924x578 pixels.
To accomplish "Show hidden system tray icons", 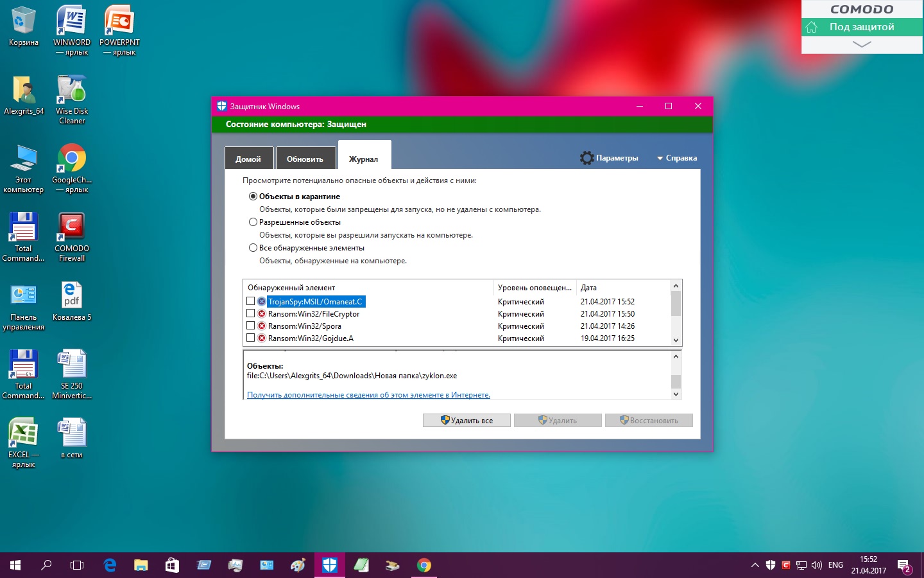I will (755, 566).
